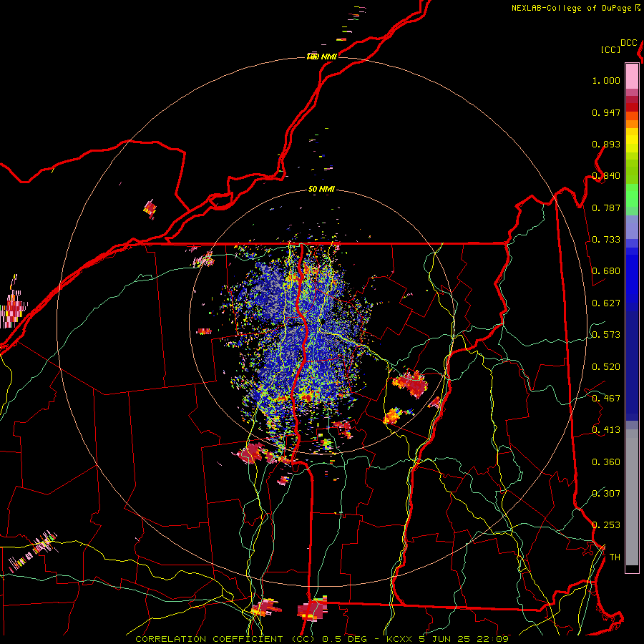
Task: Select the 0.253 scale value
Action: pyautogui.click(x=606, y=525)
